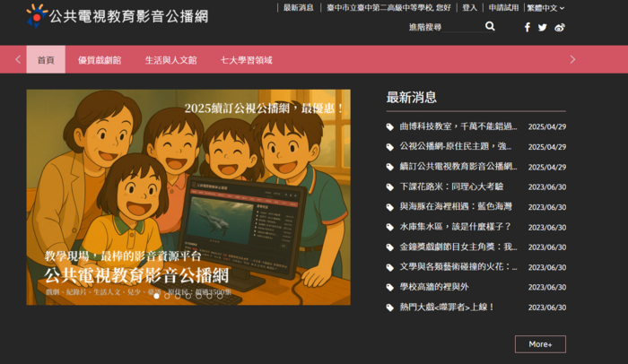Select the third carousel slide dot
The width and height of the screenshot is (628, 364).
178,296
